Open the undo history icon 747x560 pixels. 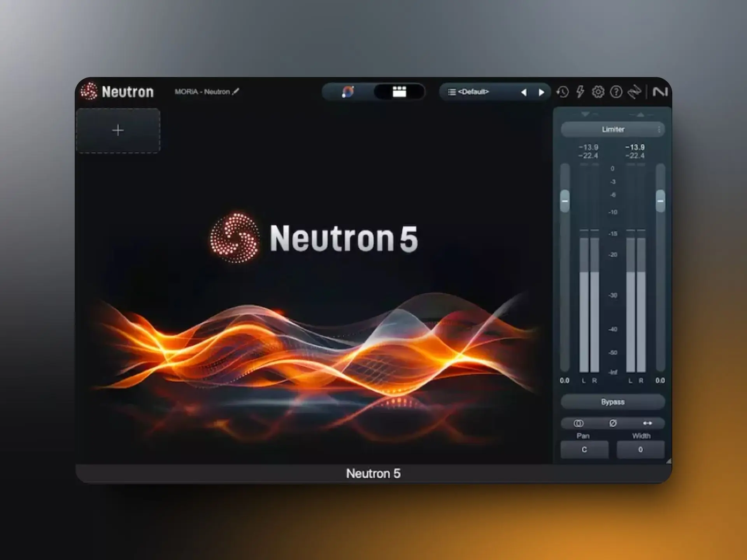click(x=563, y=92)
